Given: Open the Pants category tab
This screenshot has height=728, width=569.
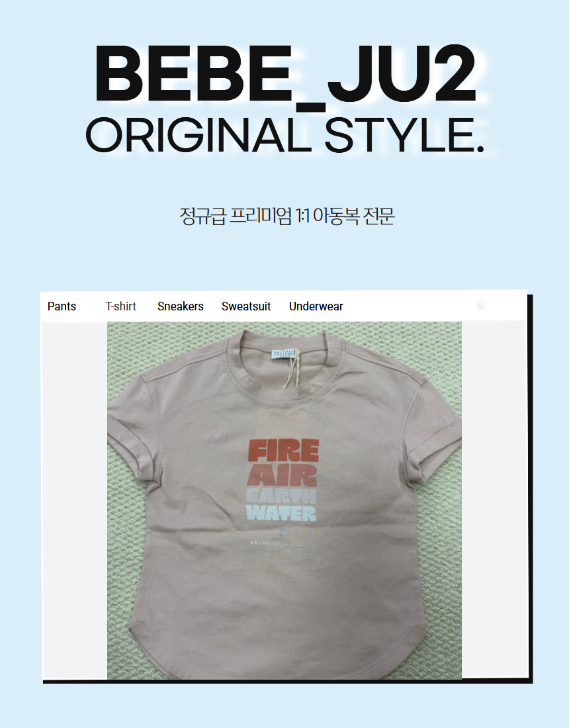Looking at the screenshot, I should point(62,306).
